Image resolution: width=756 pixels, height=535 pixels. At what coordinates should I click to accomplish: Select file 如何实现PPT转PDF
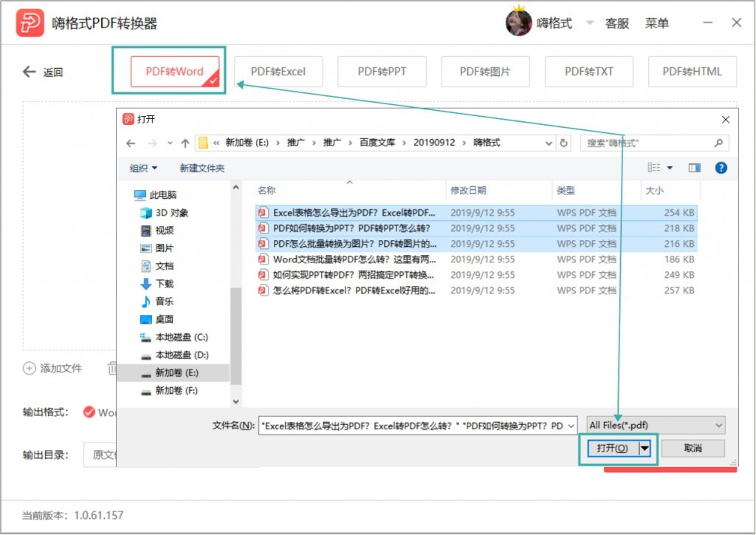pos(476,275)
